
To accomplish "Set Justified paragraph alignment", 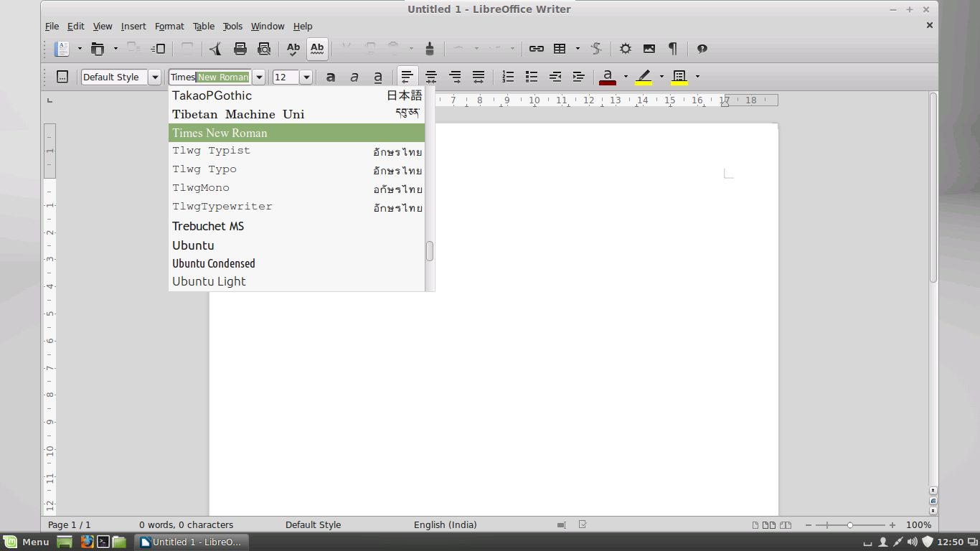I will 479,77.
